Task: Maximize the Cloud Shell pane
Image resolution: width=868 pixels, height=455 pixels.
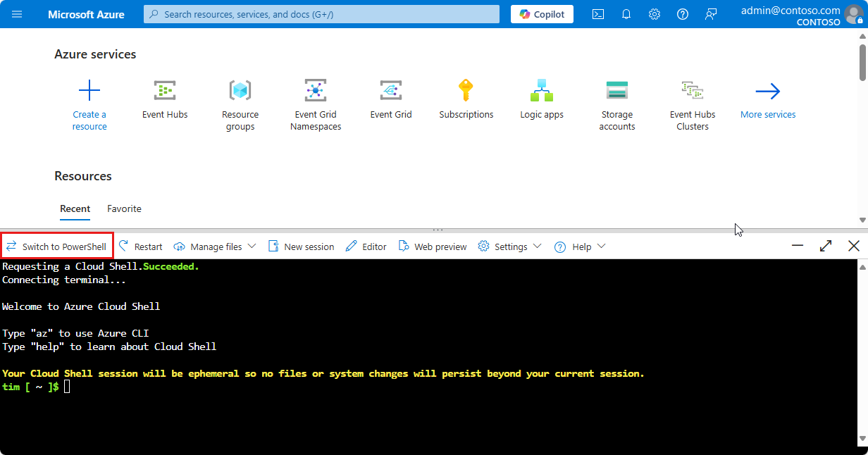Action: pyautogui.click(x=826, y=246)
